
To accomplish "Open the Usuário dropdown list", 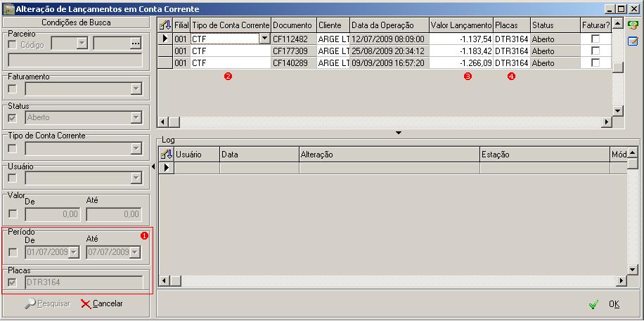I will (136, 178).
